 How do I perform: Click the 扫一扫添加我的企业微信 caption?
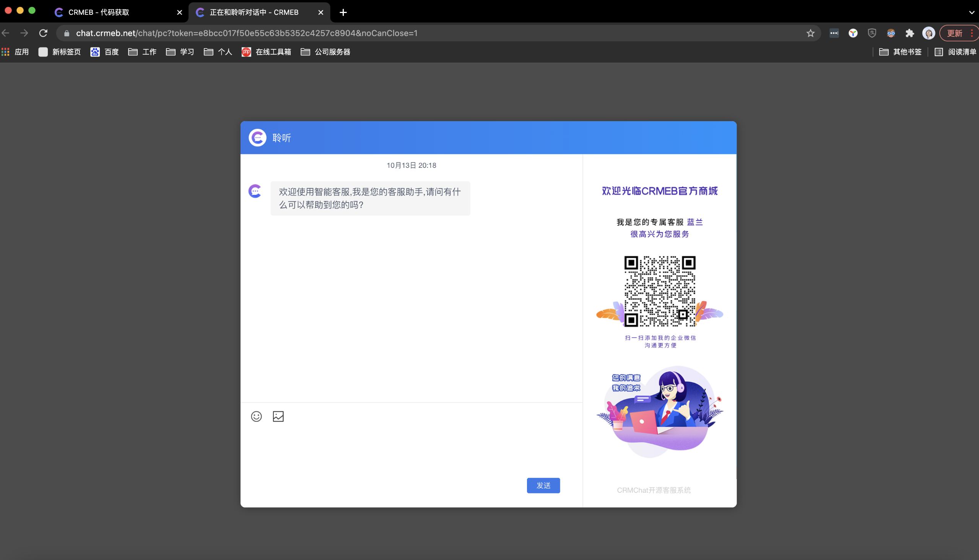(660, 338)
